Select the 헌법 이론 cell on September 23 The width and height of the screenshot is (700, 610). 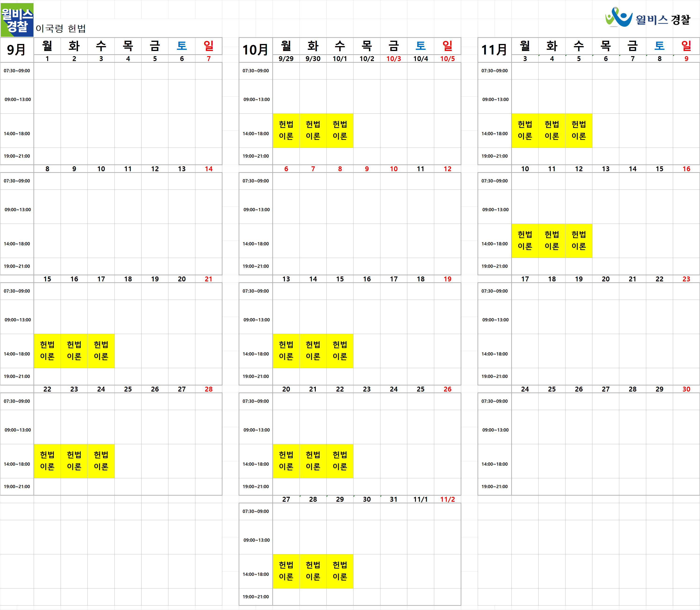[x=74, y=461]
